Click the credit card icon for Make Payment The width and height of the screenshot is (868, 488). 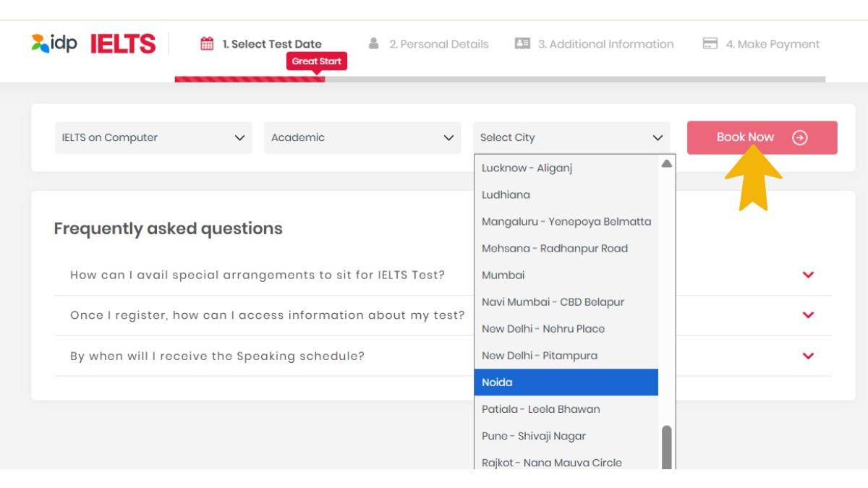pyautogui.click(x=710, y=44)
